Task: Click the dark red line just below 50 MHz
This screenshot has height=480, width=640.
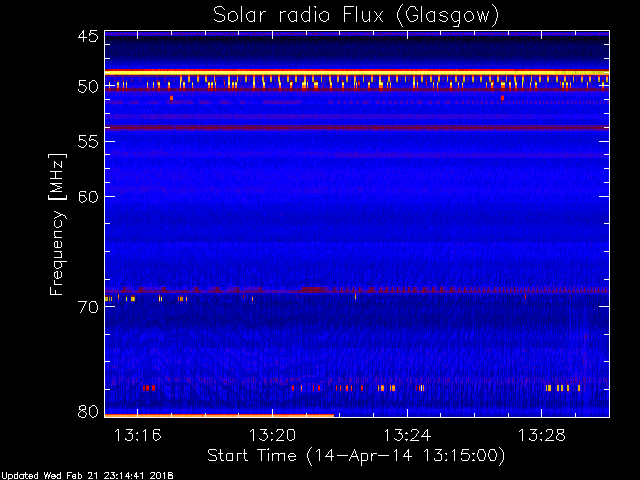Action: click(x=357, y=89)
